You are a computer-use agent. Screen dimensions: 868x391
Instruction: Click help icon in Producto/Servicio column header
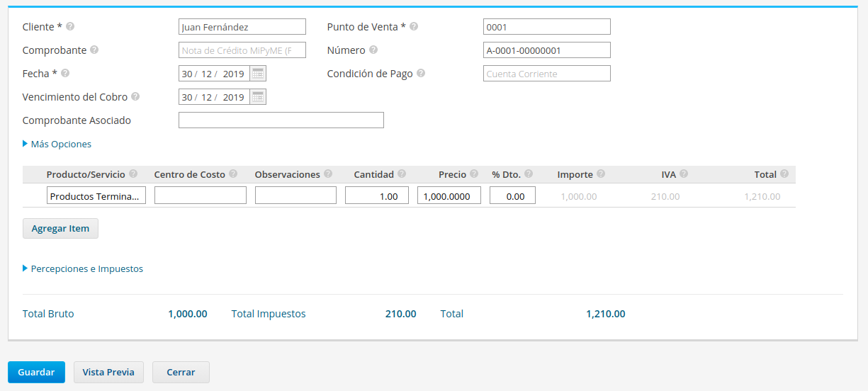(x=133, y=174)
